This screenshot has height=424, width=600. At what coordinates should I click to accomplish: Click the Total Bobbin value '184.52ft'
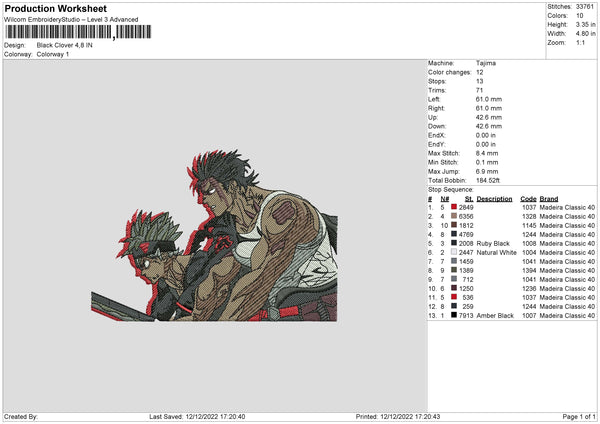(x=488, y=180)
